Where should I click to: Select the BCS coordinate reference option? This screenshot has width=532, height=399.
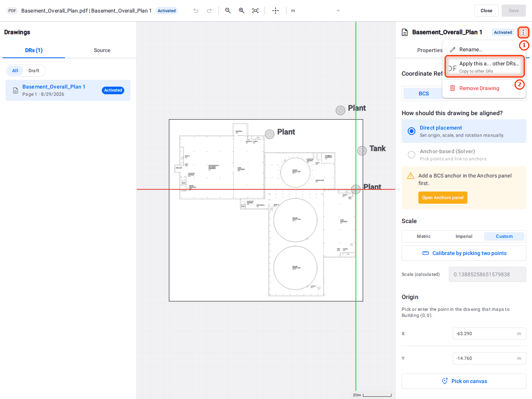tap(424, 93)
